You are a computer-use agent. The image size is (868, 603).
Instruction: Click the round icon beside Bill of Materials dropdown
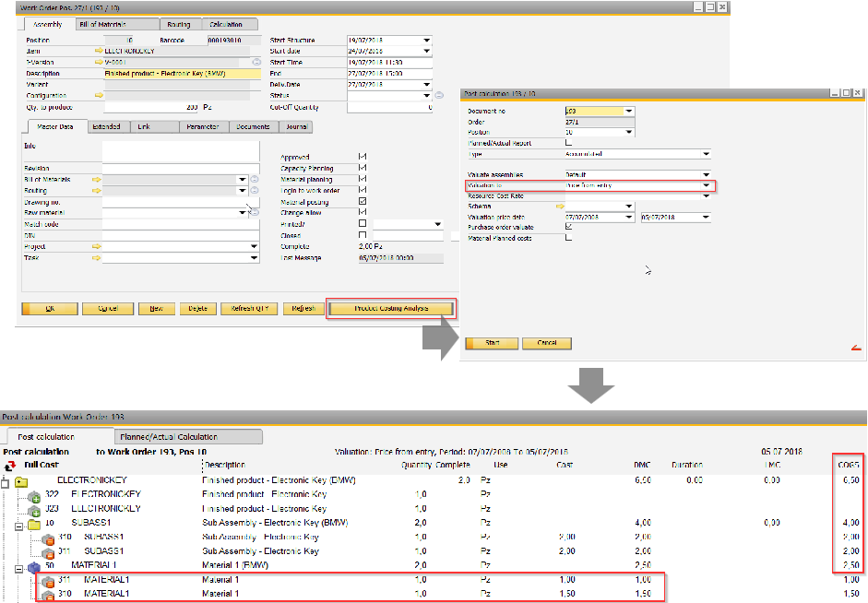click(x=254, y=179)
